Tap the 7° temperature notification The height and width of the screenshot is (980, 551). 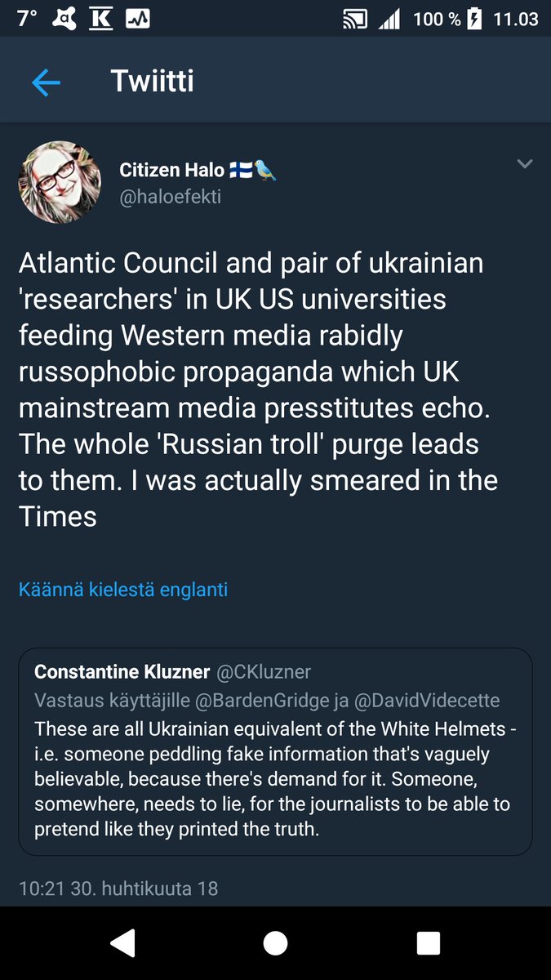(26, 19)
